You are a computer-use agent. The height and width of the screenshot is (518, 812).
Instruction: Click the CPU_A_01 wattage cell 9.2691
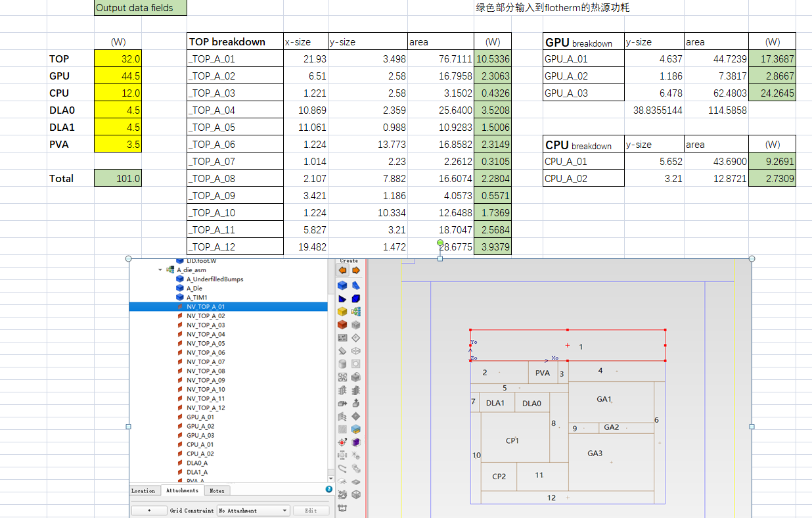(772, 161)
